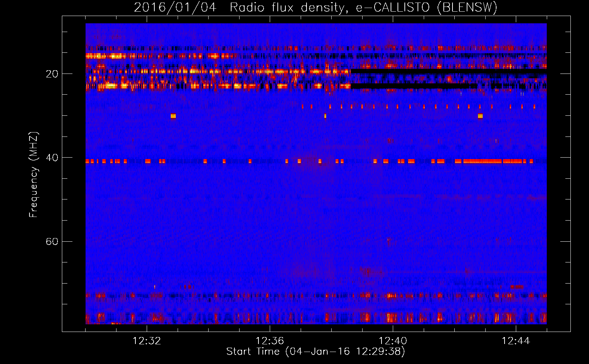Click the date '2016/01/04' in the title

click(x=175, y=8)
